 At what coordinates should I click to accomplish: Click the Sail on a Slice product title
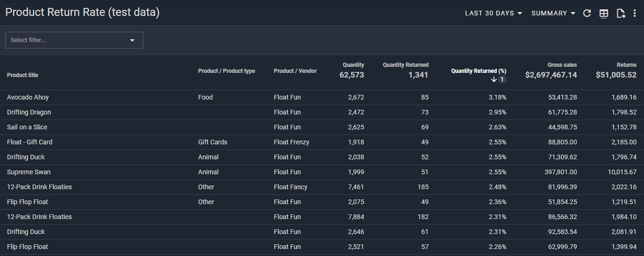[x=27, y=128]
